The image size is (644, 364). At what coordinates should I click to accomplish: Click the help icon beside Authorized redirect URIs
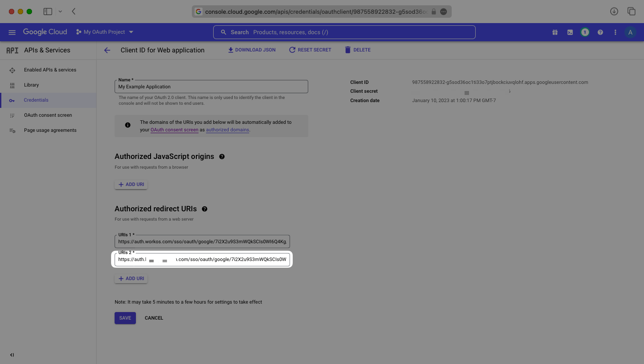(205, 209)
